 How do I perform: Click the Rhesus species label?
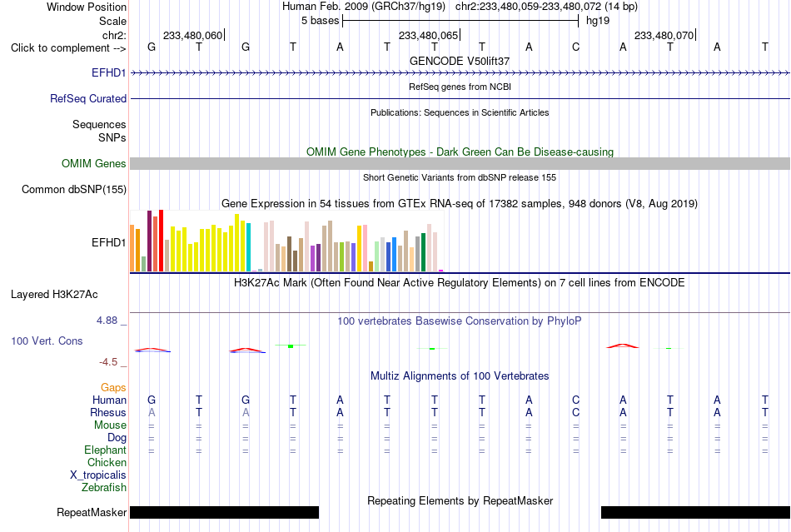point(108,412)
